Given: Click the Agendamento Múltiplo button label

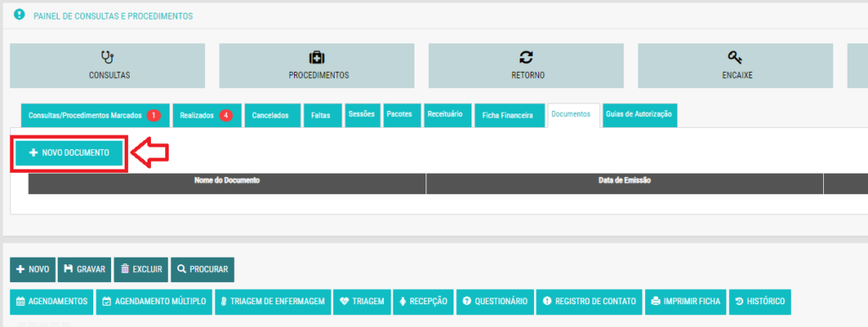Looking at the screenshot, I should tap(160, 302).
